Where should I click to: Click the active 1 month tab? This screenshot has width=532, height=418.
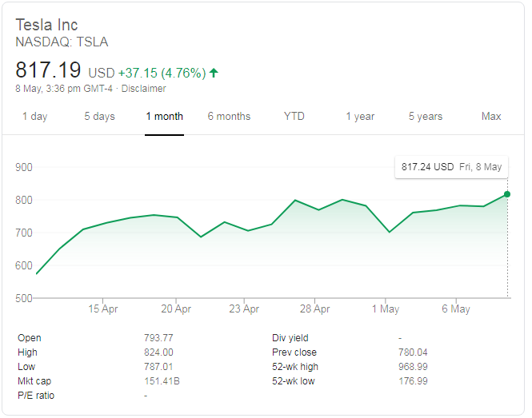tap(164, 117)
